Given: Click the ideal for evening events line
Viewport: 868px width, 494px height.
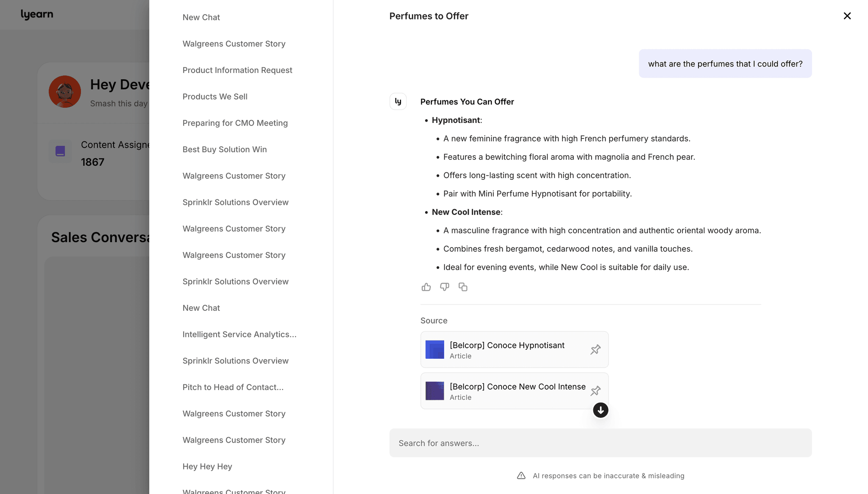Looking at the screenshot, I should click(566, 267).
